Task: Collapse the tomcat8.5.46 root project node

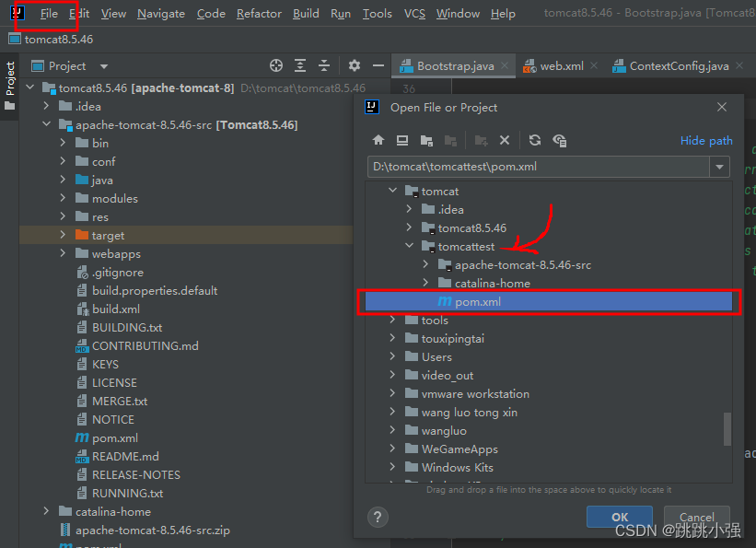Action: click(30, 87)
